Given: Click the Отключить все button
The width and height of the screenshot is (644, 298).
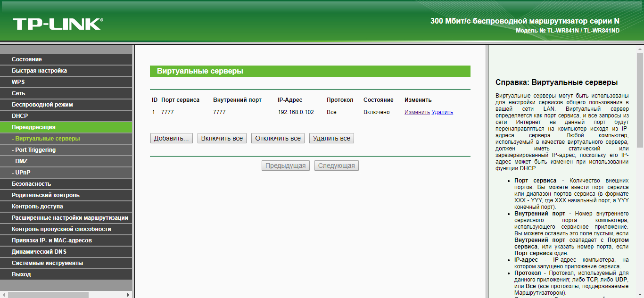Looking at the screenshot, I should click(x=278, y=138).
